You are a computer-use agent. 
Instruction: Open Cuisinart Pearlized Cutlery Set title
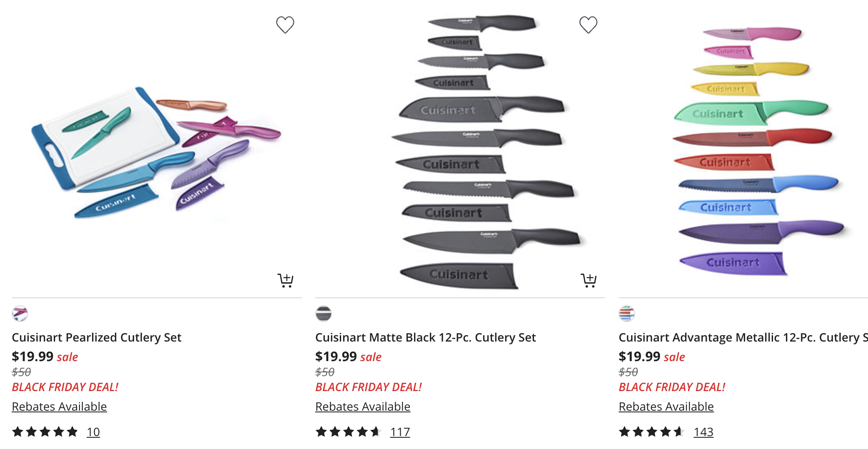click(x=97, y=337)
